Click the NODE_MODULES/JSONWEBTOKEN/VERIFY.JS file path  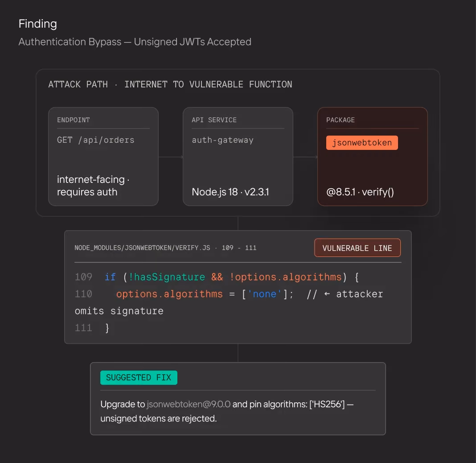point(142,248)
